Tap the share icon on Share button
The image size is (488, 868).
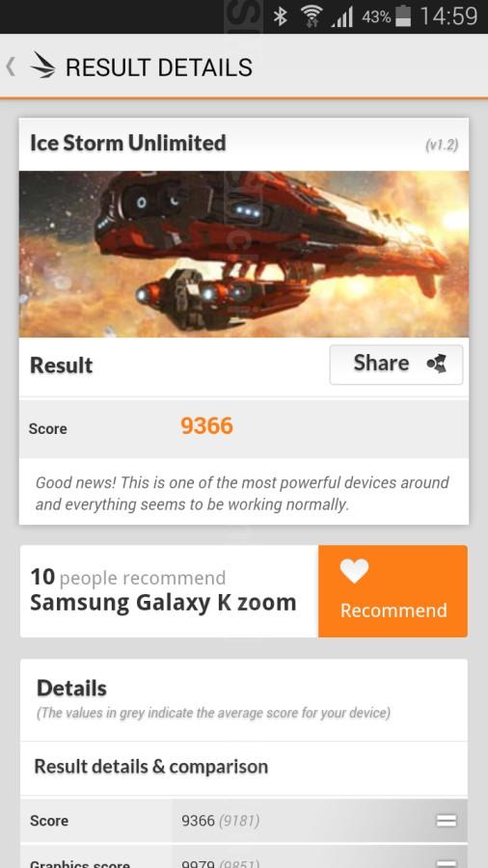[x=437, y=365]
